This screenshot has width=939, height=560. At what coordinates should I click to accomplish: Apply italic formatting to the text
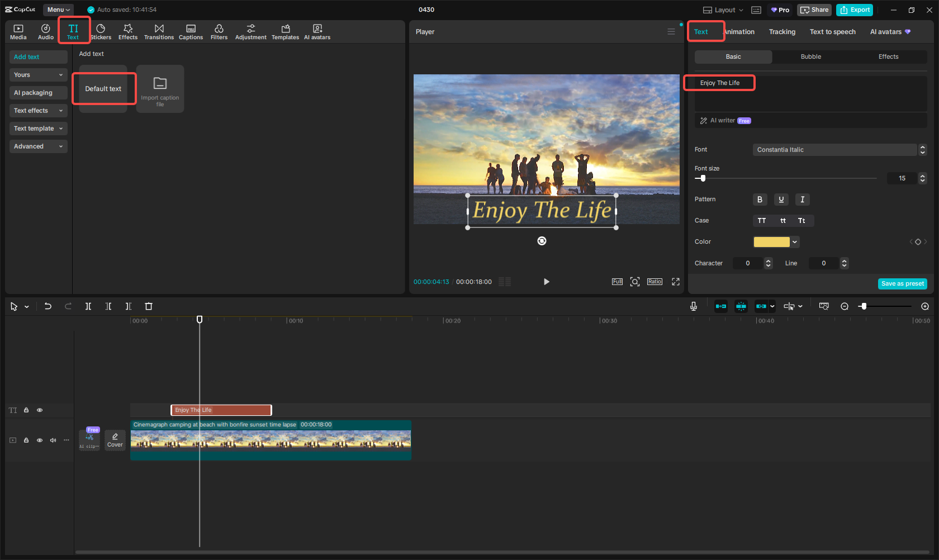point(802,199)
